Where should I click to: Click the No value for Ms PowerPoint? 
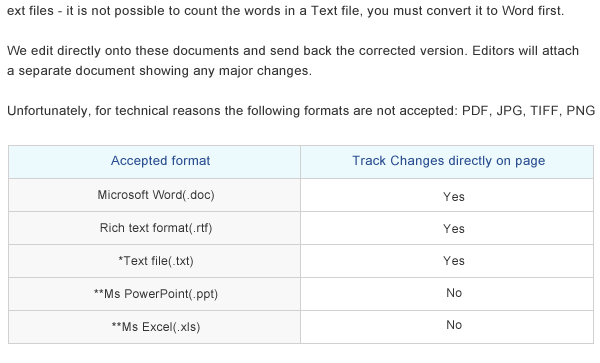454,293
